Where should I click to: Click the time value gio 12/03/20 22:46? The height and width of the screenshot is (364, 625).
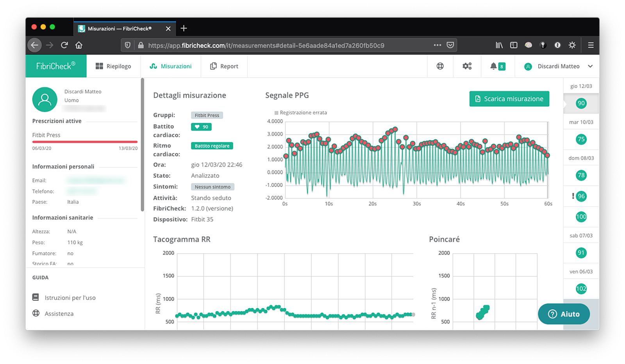(x=216, y=165)
